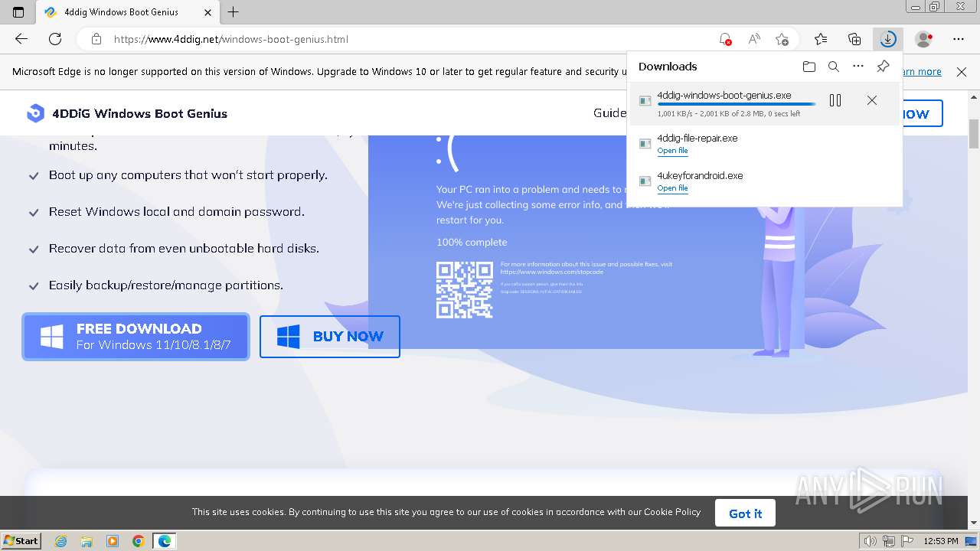Click the BUY NOW button with Windows logo

pos(330,337)
